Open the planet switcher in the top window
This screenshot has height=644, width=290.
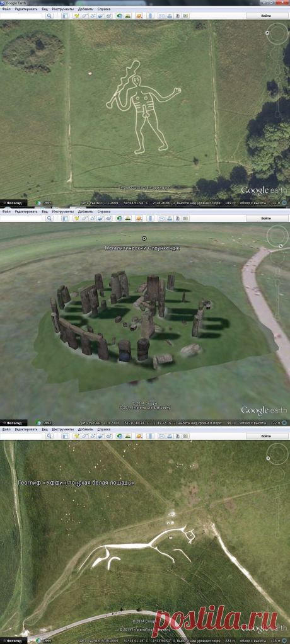tap(139, 16)
